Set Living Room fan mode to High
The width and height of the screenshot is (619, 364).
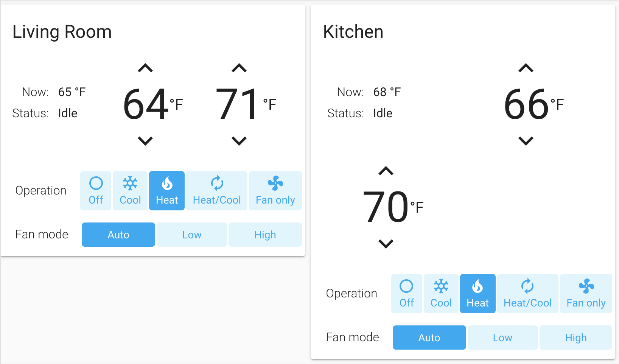[x=265, y=235]
